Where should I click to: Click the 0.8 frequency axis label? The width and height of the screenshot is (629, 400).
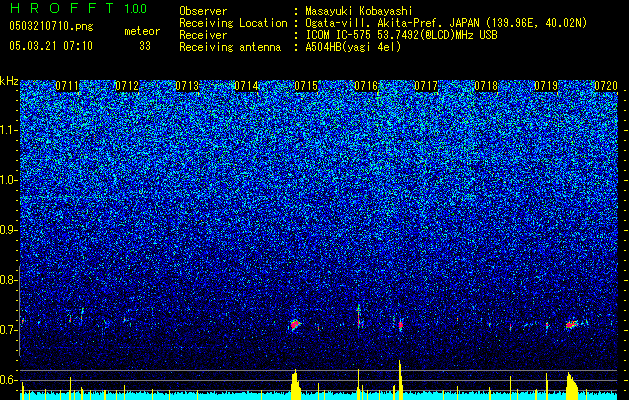(9, 280)
